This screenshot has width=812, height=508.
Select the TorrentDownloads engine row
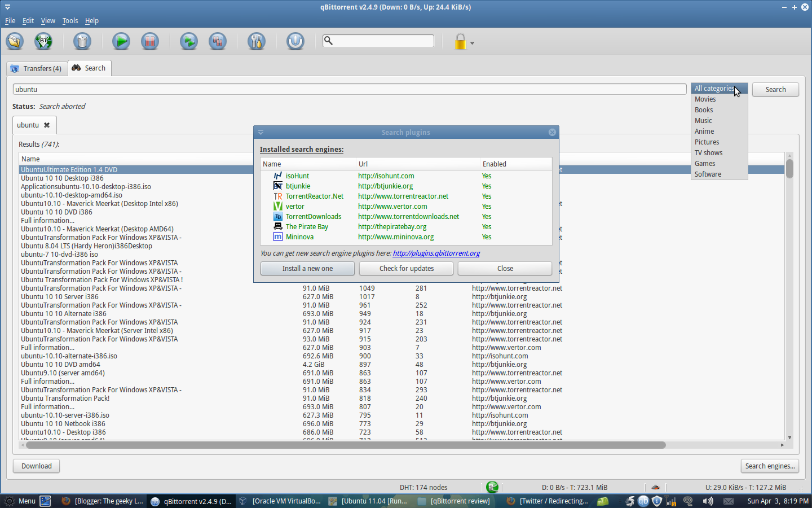tap(406, 217)
